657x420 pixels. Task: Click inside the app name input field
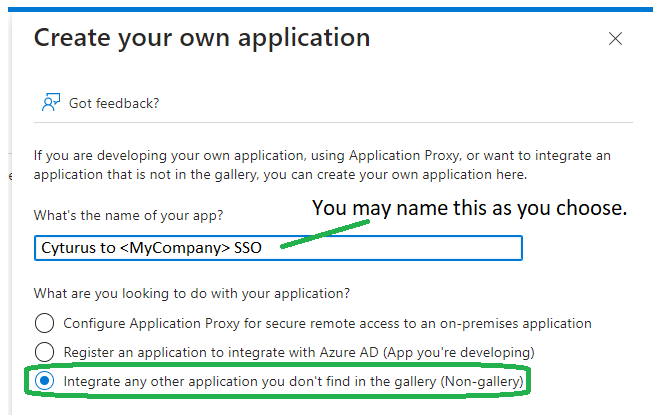pos(278,248)
